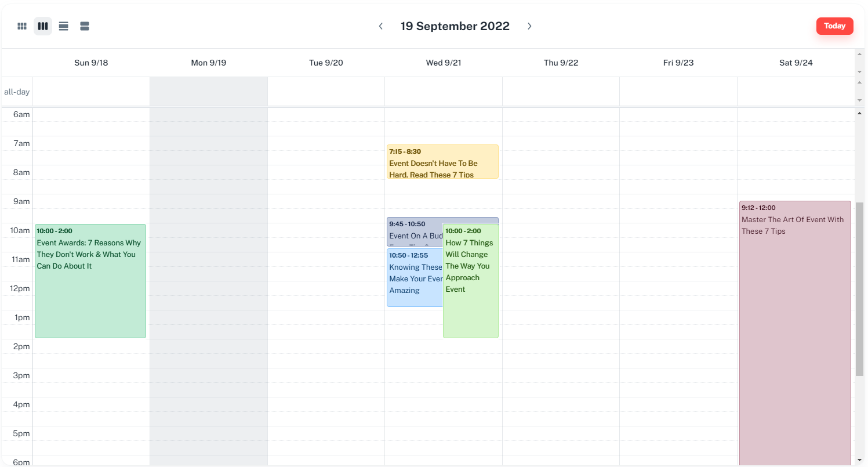Select the 9:45 - 10:50 Wednesday event
Image resolution: width=868 pixels, height=467 pixels.
pyautogui.click(x=414, y=231)
